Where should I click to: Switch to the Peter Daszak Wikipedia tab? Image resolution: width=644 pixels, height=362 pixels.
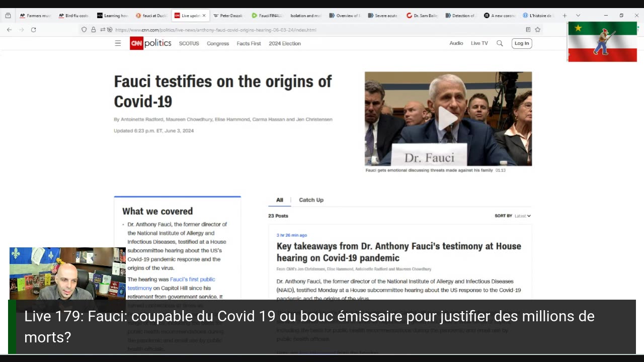click(x=228, y=16)
